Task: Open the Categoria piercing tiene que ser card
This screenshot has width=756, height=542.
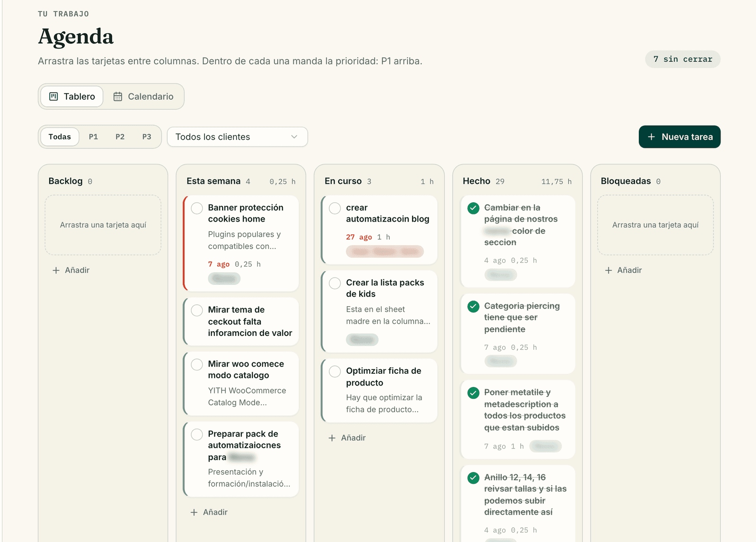Action: 518,334
